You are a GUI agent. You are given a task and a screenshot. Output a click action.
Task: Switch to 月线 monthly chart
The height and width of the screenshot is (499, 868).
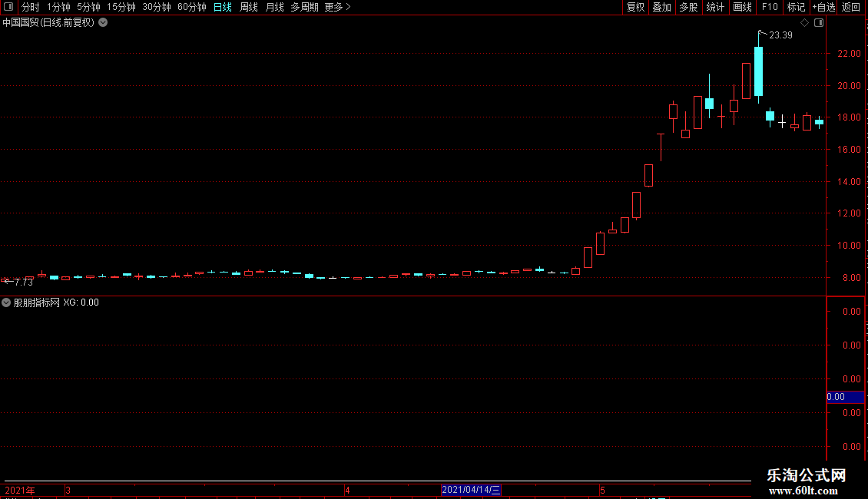coord(274,7)
